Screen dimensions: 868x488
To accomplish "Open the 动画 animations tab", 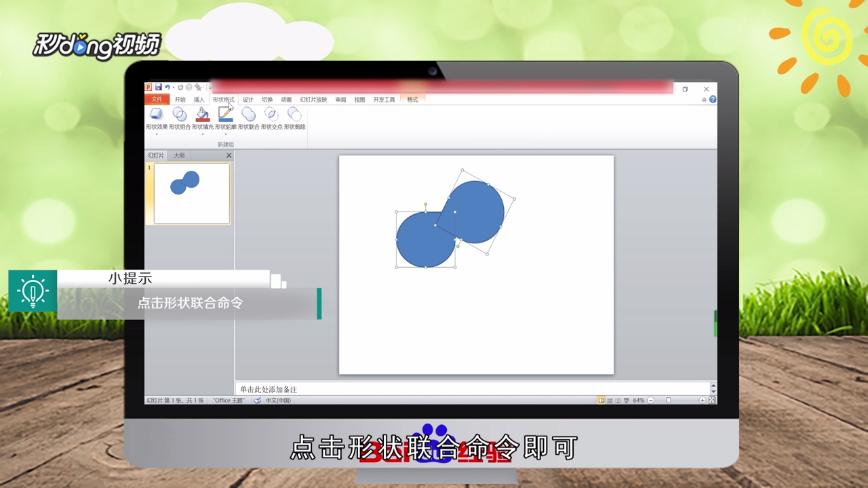I will point(286,100).
